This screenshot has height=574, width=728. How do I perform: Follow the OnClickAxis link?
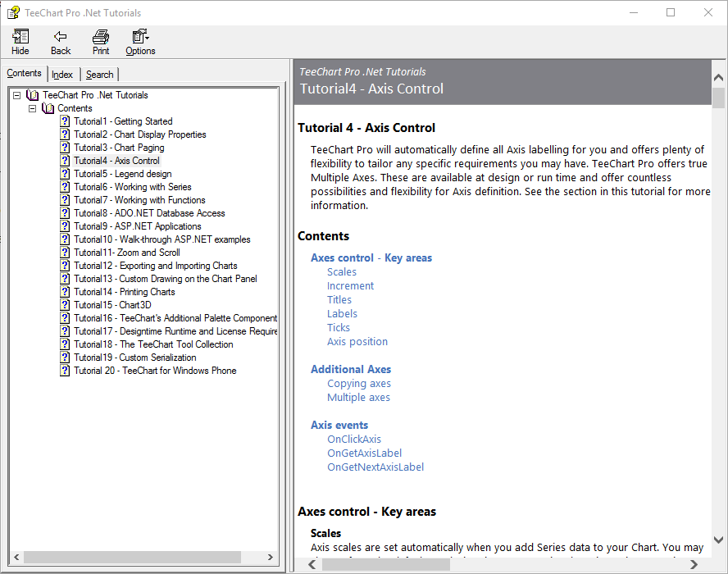[x=354, y=439]
